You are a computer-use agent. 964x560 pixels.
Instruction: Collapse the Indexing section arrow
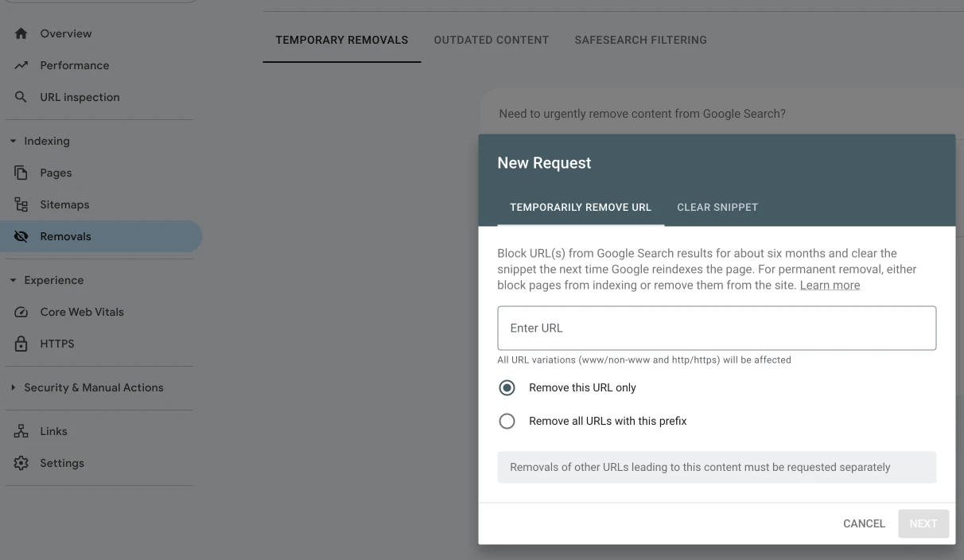(x=13, y=141)
